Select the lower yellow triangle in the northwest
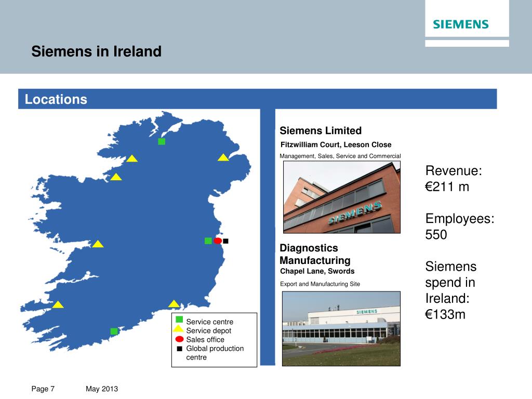Image resolution: width=532 pixels, height=399 pixels. pos(116,177)
